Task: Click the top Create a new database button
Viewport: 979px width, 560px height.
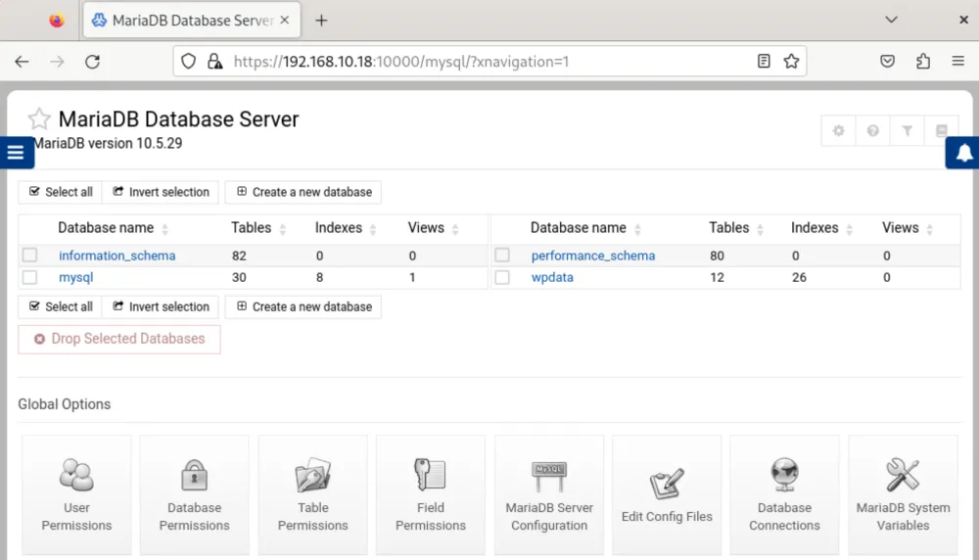Action: pyautogui.click(x=303, y=192)
